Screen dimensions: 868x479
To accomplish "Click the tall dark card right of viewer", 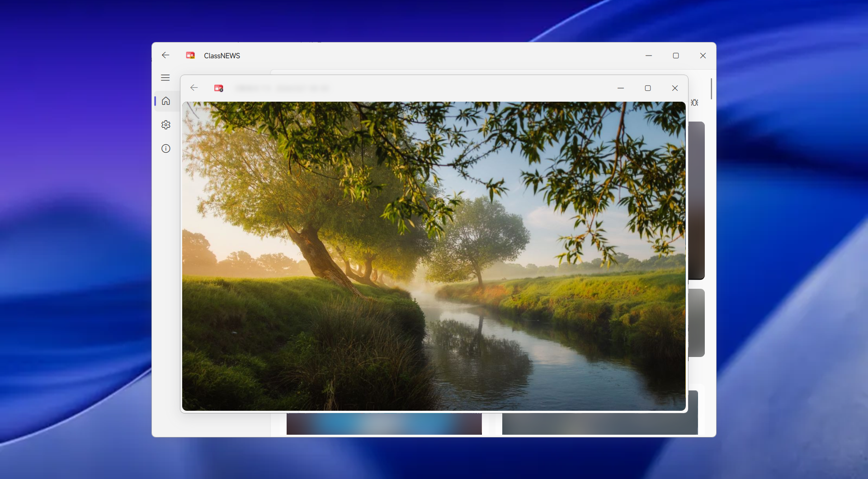I will coord(696,200).
